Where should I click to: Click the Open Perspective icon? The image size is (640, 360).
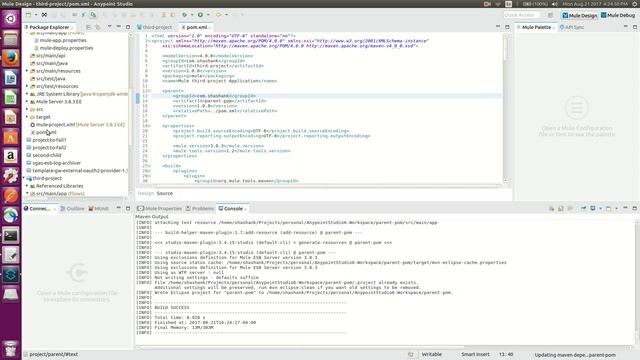[x=550, y=15]
